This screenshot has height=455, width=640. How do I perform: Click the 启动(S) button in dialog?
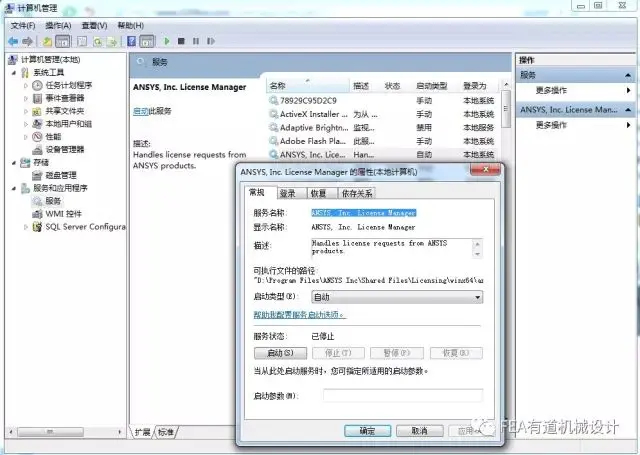point(280,353)
